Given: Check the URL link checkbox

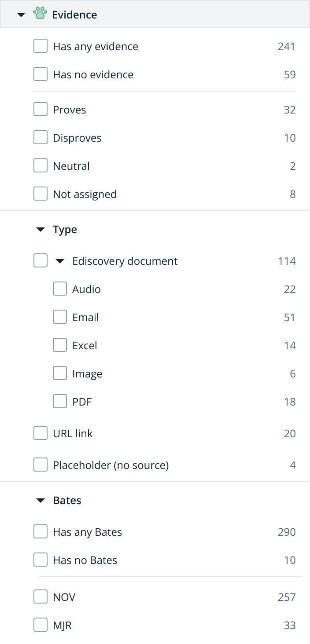Looking at the screenshot, I should pos(41,433).
